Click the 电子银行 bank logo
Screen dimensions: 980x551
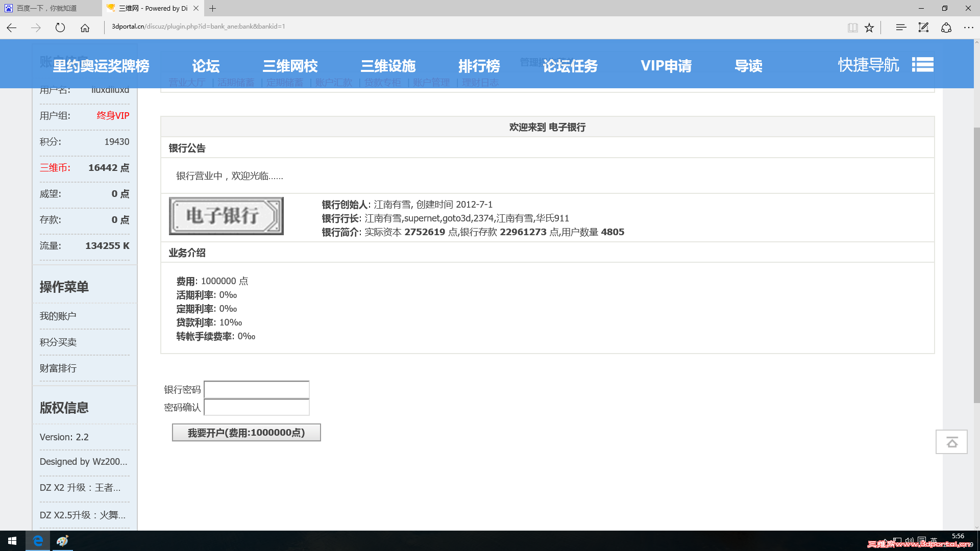(226, 216)
